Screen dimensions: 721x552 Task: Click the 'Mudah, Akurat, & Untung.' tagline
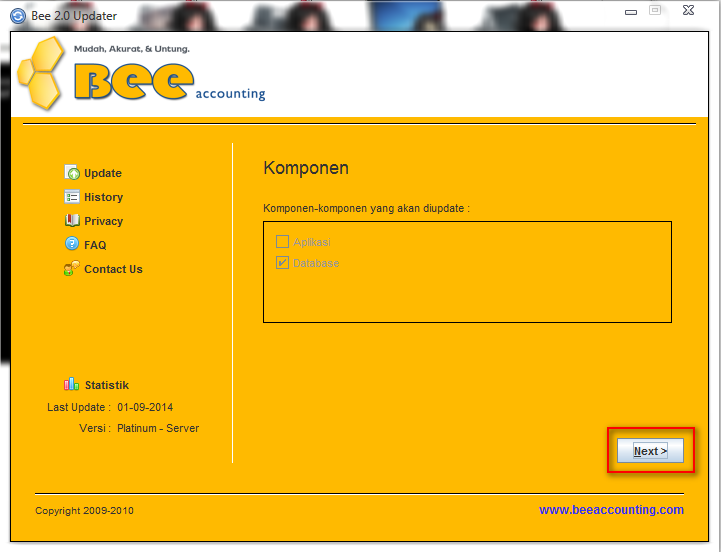[132, 49]
